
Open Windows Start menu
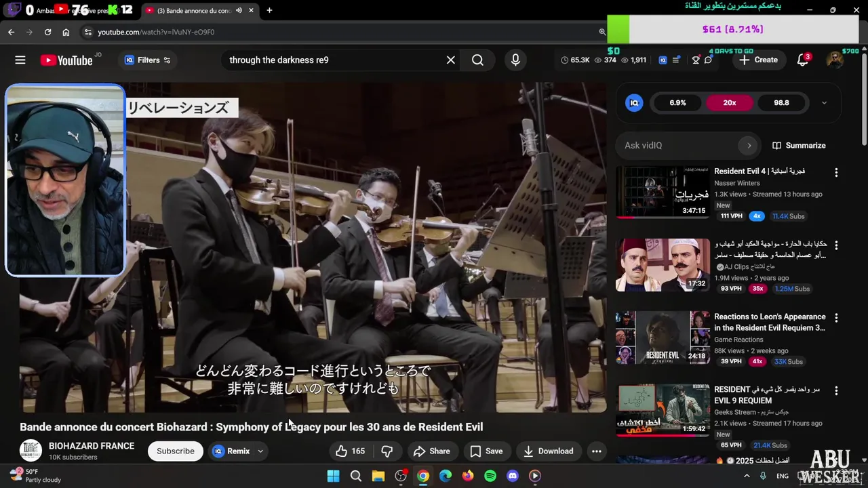click(x=333, y=476)
